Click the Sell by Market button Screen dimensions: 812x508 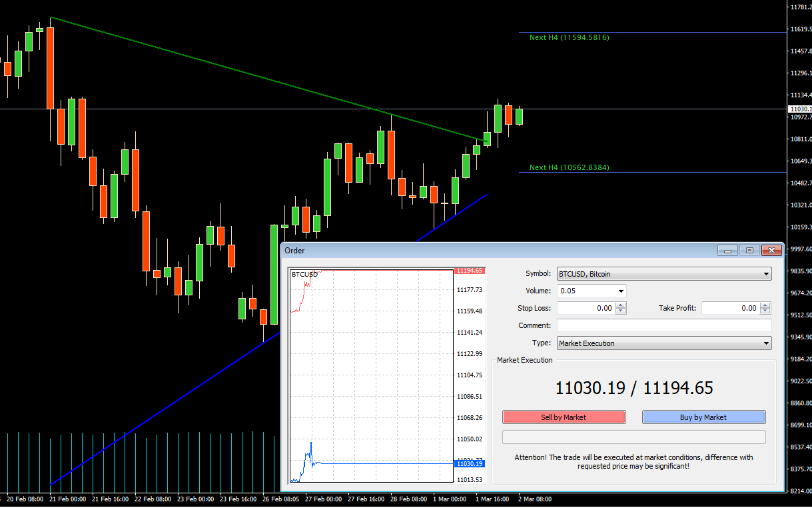coord(564,417)
